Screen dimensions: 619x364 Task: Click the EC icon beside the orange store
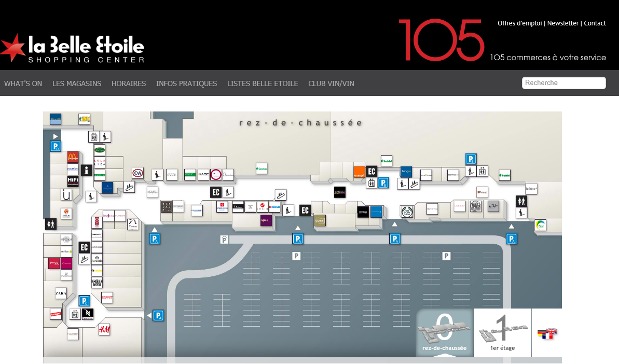click(372, 172)
